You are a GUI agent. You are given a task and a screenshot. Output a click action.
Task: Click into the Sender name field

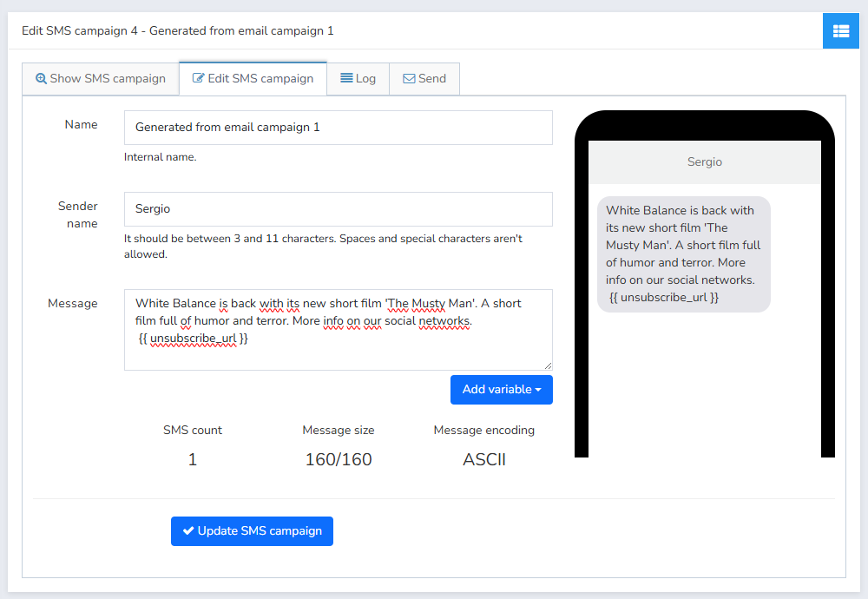(x=339, y=209)
